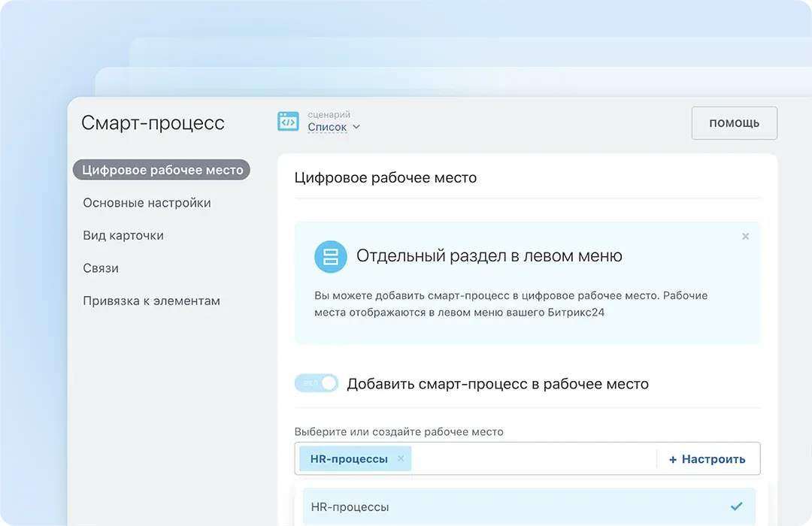Dismiss the Отдельный раздел banner
The height and width of the screenshot is (526, 812).
745,236
